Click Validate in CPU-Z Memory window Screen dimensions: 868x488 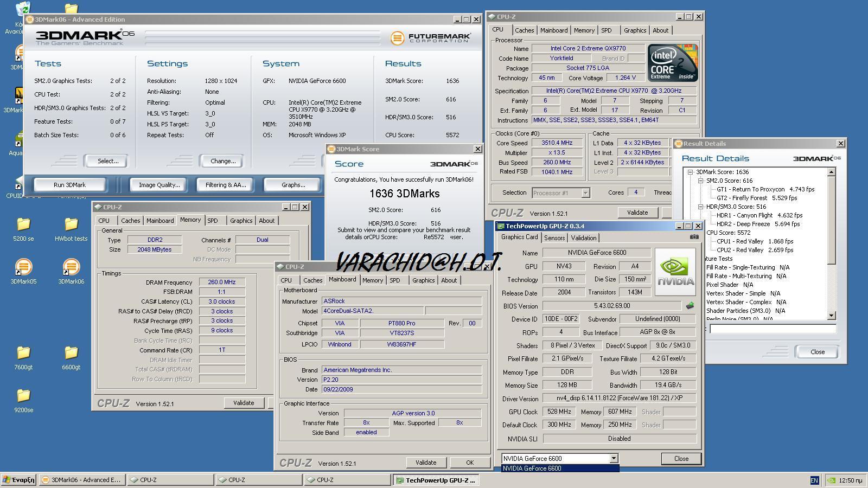pyautogui.click(x=244, y=403)
